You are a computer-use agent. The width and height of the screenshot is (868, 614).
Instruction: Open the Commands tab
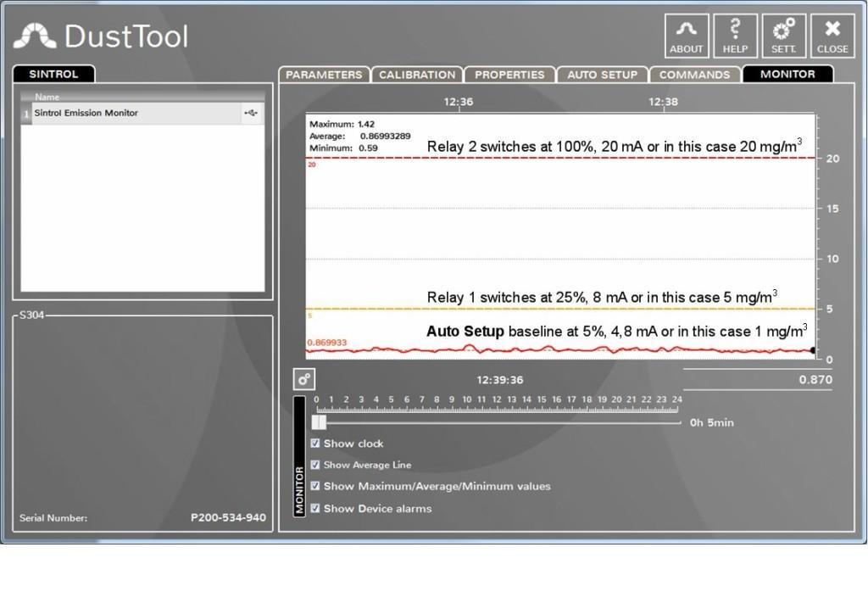(x=695, y=75)
